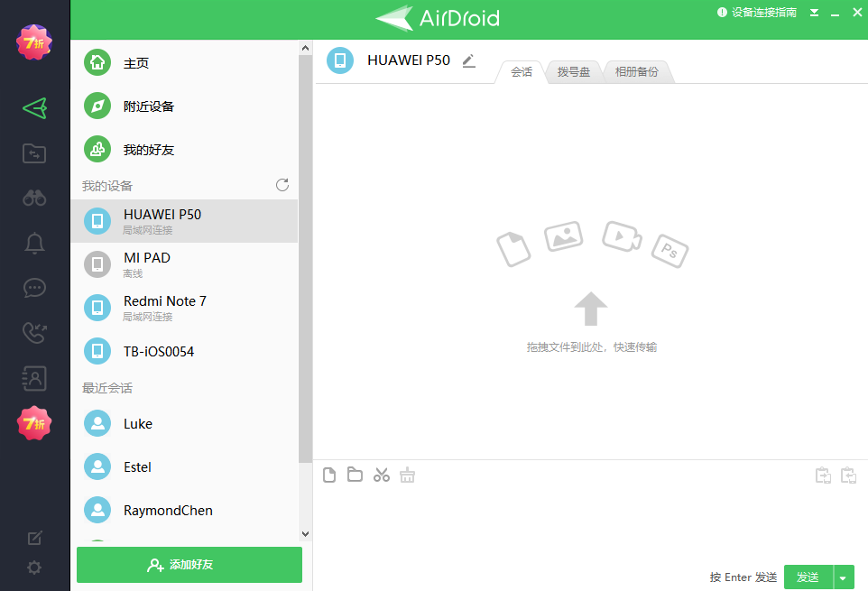Click the 发送 send button
This screenshot has width=868, height=591.
click(808, 577)
